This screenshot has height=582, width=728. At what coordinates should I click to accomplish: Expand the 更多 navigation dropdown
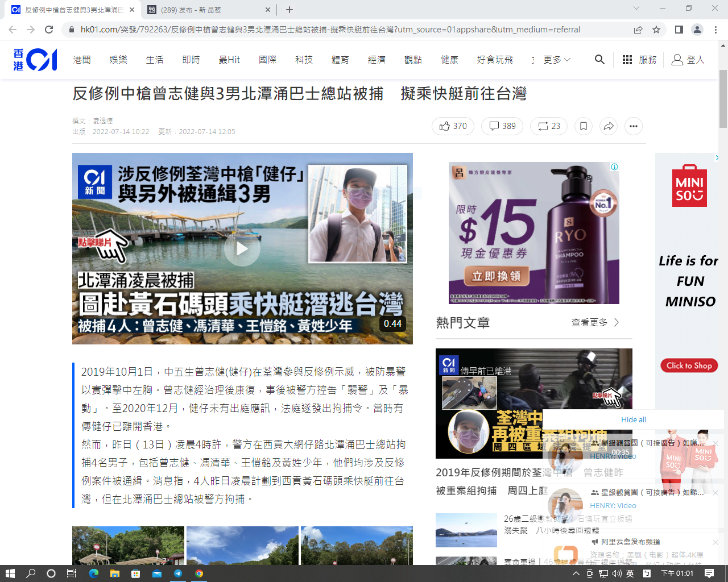pos(556,60)
